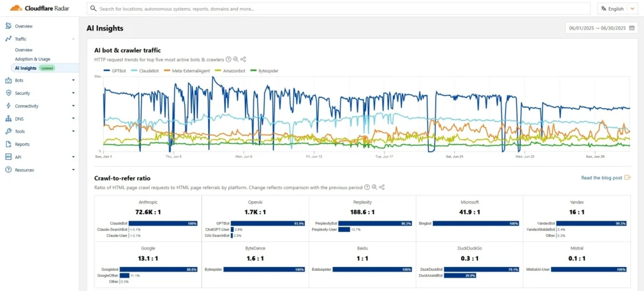
Task: Click the OpenAI 1.7K : 1 ratio
Action: (x=255, y=212)
